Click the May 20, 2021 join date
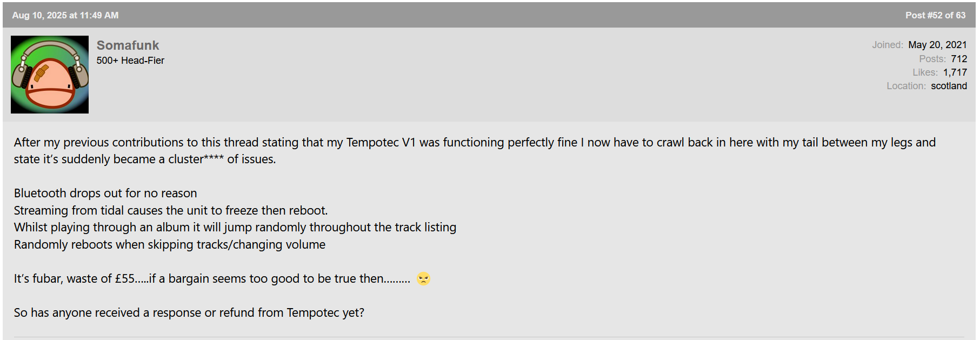980x340 pixels. tap(937, 45)
